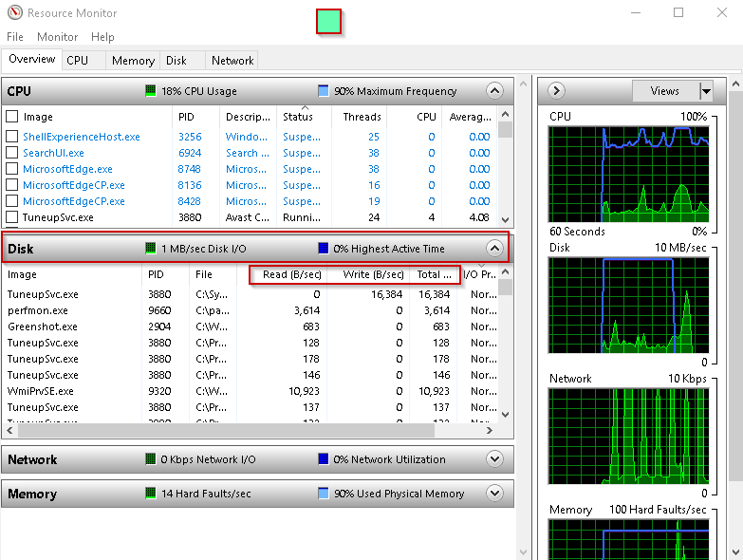Click the blue Maximum Frequency legend square

point(324,90)
